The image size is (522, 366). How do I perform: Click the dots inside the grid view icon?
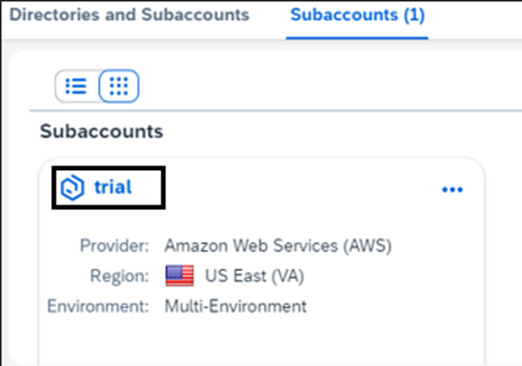coord(119,86)
